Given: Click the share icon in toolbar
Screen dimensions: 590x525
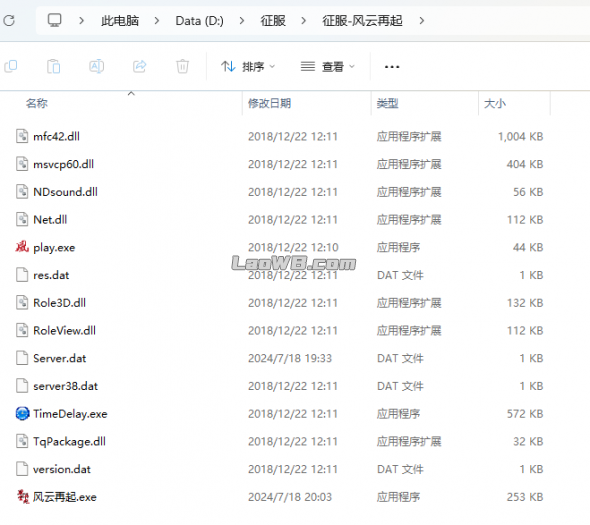Looking at the screenshot, I should point(140,66).
